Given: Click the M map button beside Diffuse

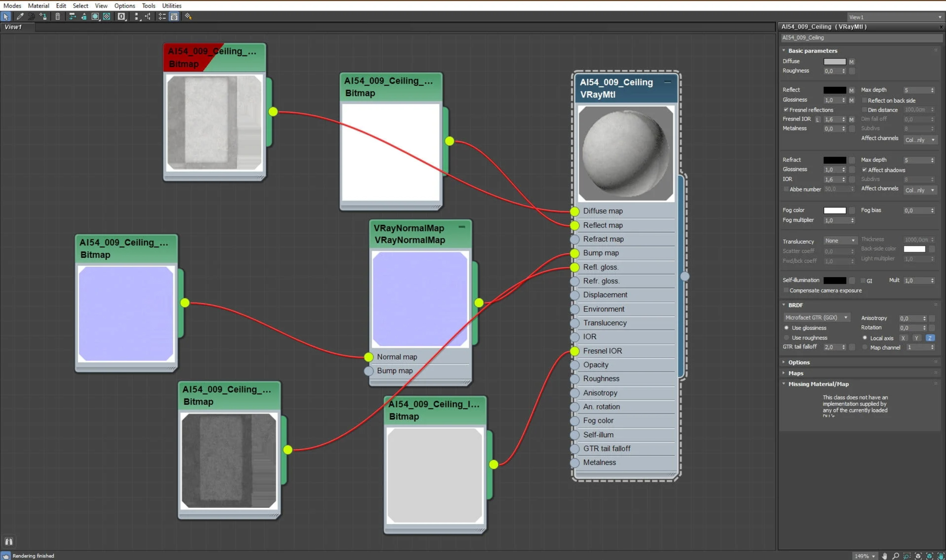Looking at the screenshot, I should 851,62.
